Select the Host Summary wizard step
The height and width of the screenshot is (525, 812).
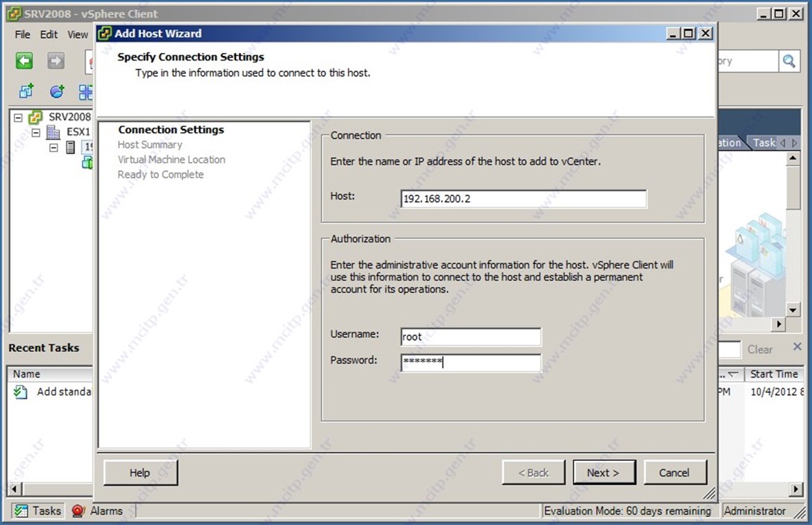[150, 145]
